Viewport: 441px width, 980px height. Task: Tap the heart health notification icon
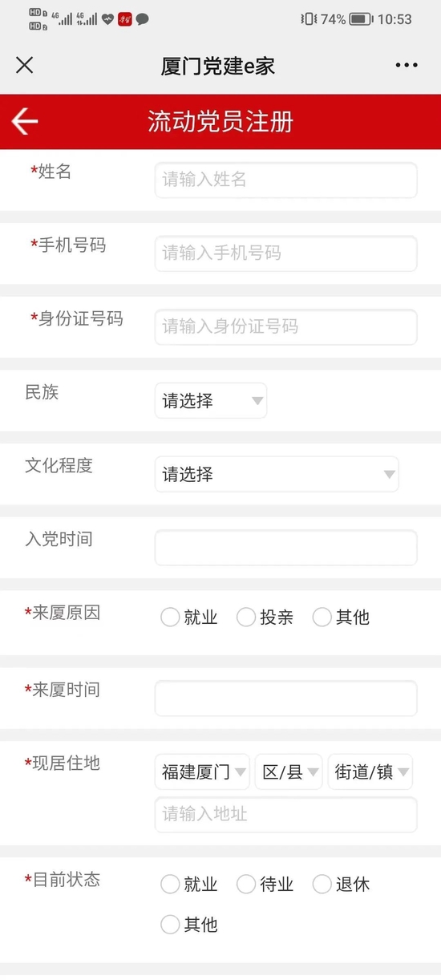click(x=107, y=19)
